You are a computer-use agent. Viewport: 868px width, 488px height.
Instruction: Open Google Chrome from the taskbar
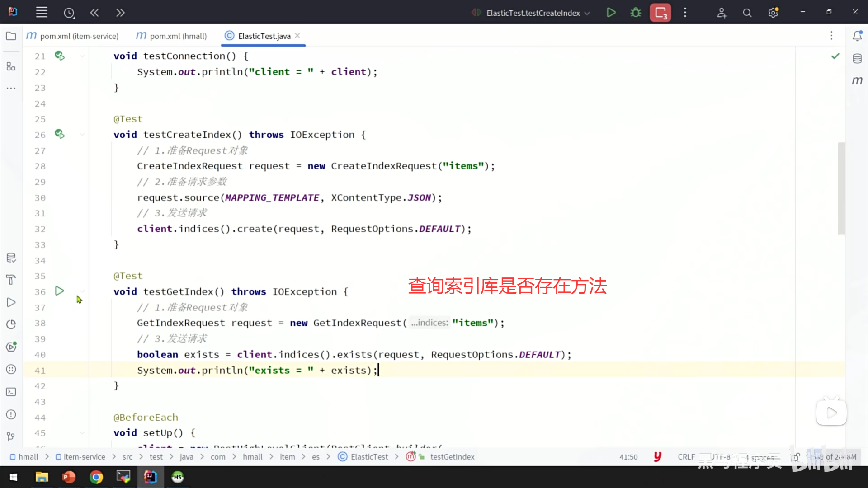coord(96,477)
